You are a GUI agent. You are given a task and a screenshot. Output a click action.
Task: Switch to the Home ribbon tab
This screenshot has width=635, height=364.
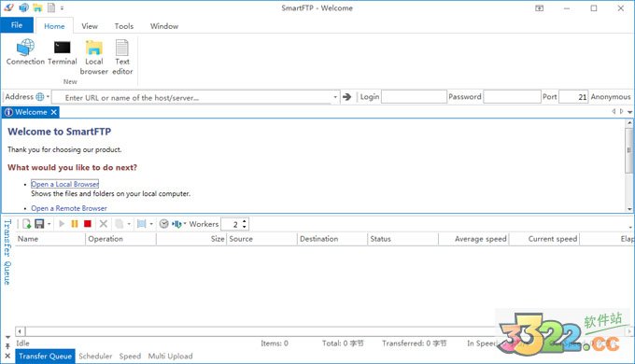[54, 26]
